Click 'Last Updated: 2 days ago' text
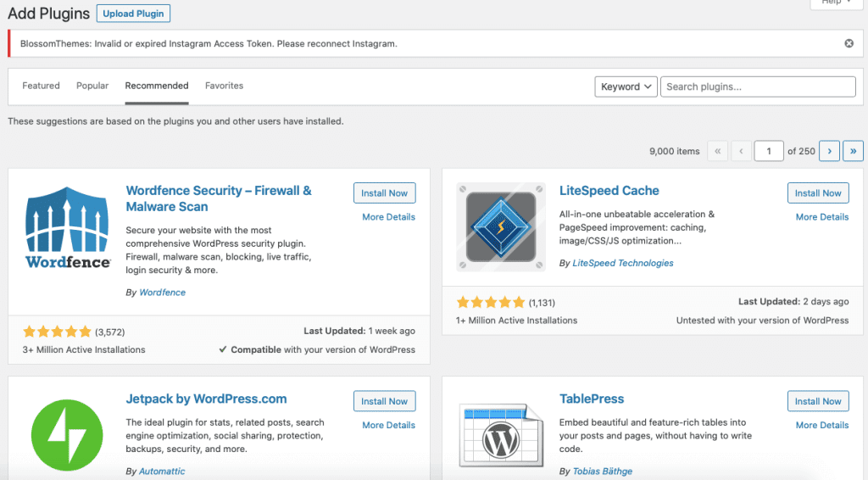 click(x=793, y=301)
